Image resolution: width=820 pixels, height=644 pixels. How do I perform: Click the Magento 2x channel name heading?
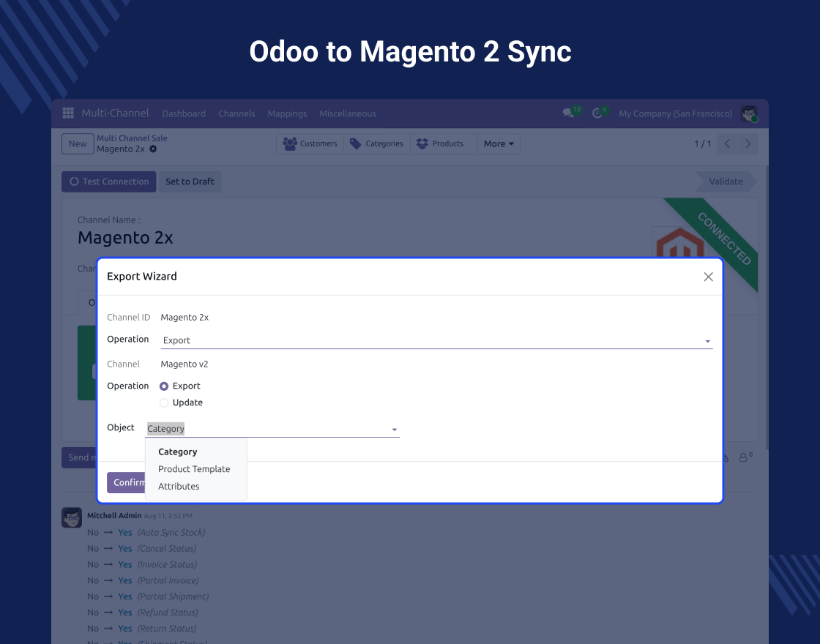(125, 238)
